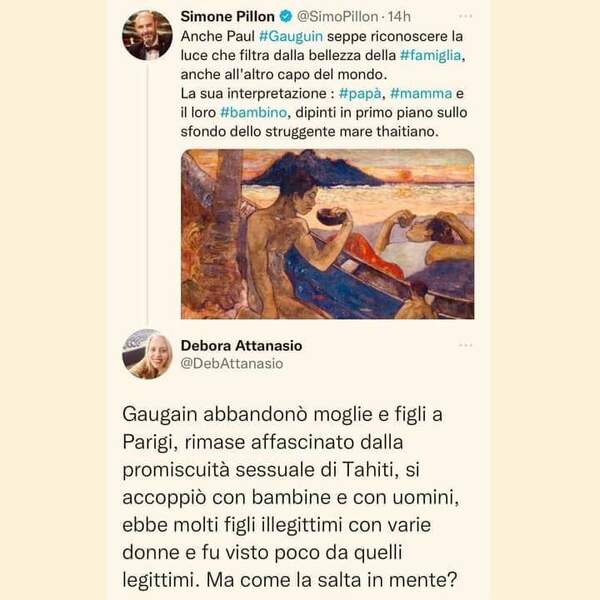This screenshot has width=600, height=600.
Task: Open Pillon's tweet text starting 'Anche Paul'
Action: pos(324,84)
